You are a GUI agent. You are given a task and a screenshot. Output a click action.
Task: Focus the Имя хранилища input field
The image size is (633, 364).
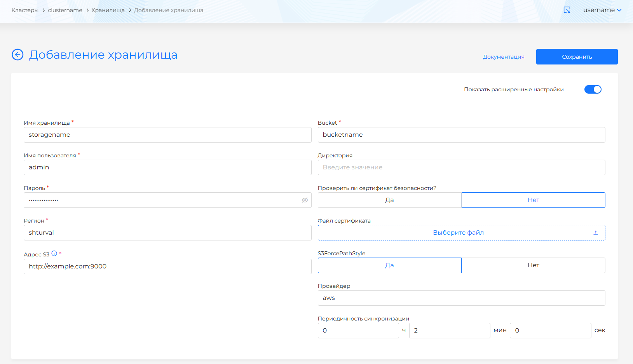click(x=167, y=135)
